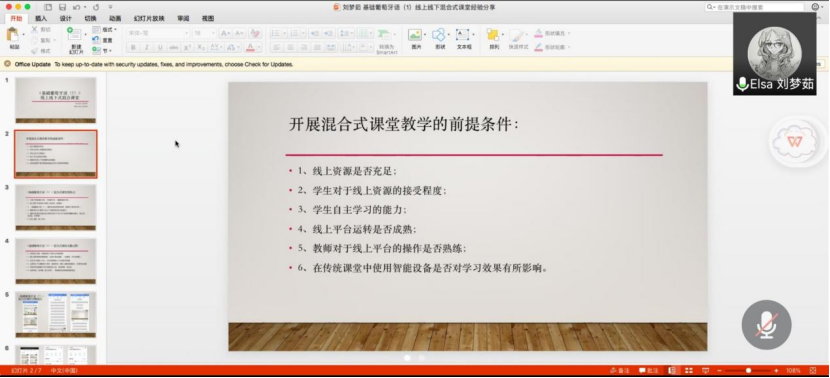Image resolution: width=830 pixels, height=378 pixels.
Task: Switch to slide sorter view icon
Action: pyautogui.click(x=689, y=371)
